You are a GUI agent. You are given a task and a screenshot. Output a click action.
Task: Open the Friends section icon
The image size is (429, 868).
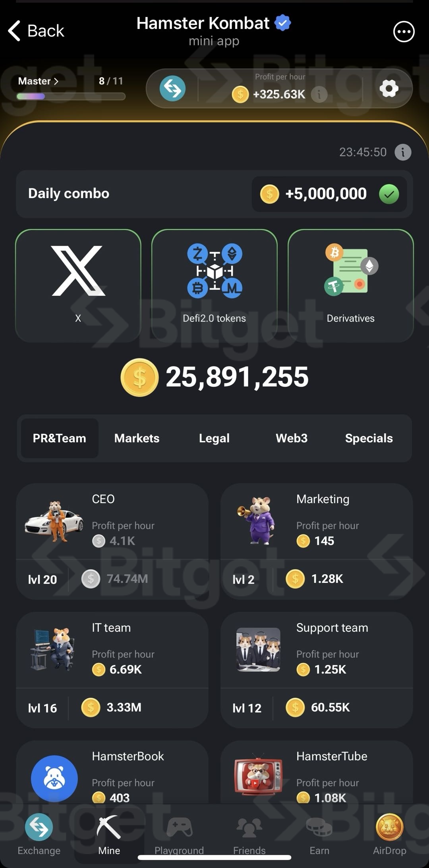click(x=249, y=828)
